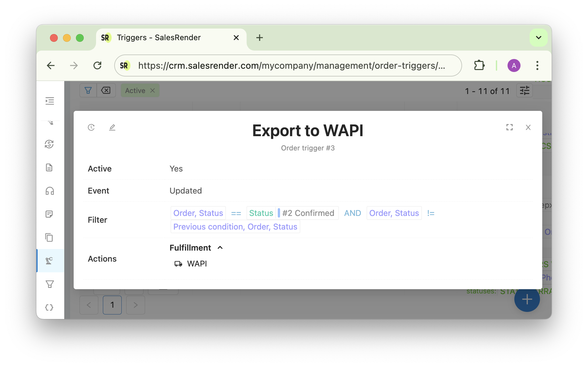588x367 pixels.
Task: Open a new browser tab
Action: pyautogui.click(x=259, y=38)
